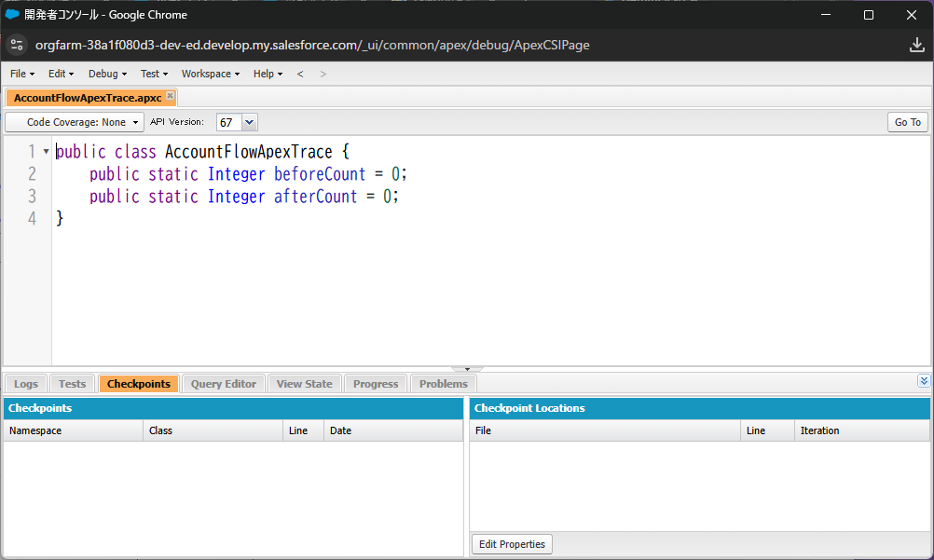Click the afterCount variable in code
The width and height of the screenshot is (934, 560).
pyautogui.click(x=315, y=197)
